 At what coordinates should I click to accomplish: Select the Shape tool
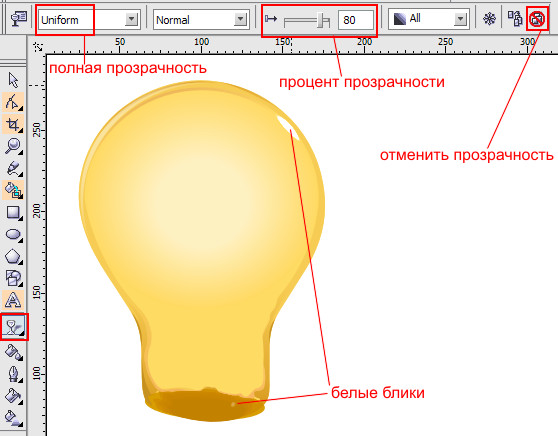click(13, 102)
